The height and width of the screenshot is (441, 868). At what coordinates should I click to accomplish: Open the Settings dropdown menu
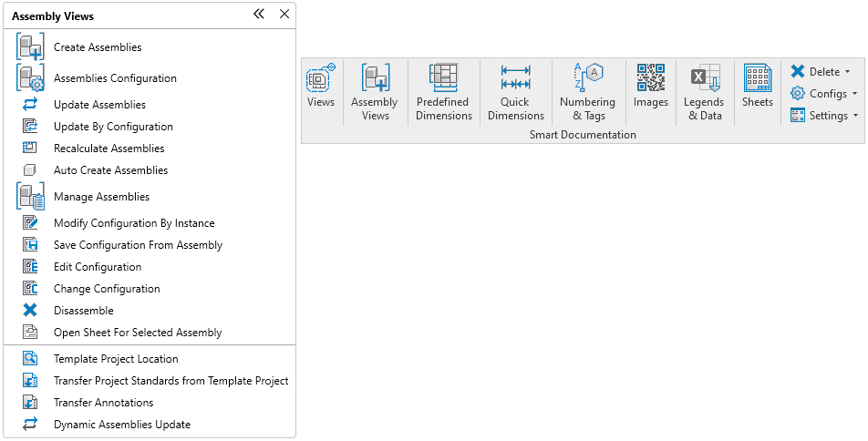click(x=823, y=116)
